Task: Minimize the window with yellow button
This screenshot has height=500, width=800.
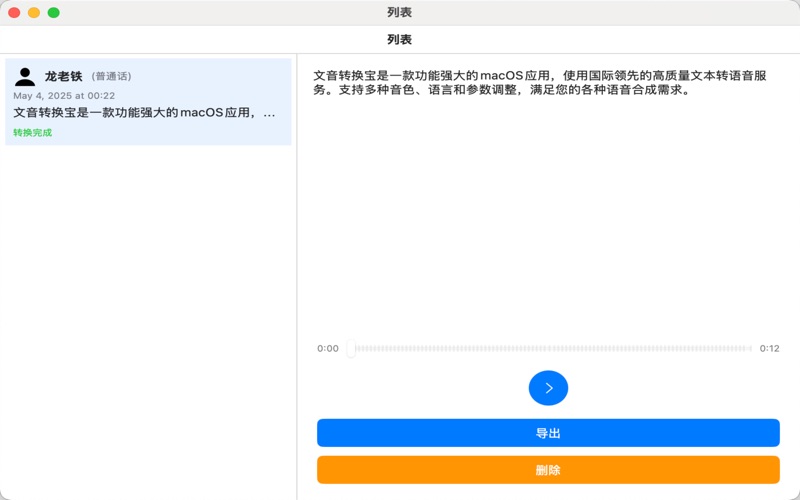Action: (34, 13)
